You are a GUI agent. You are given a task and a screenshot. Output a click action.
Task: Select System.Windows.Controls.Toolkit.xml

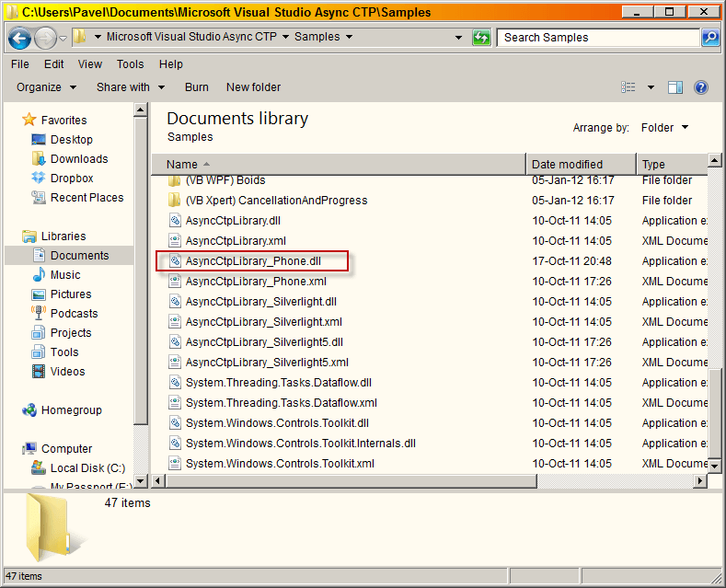tap(280, 464)
